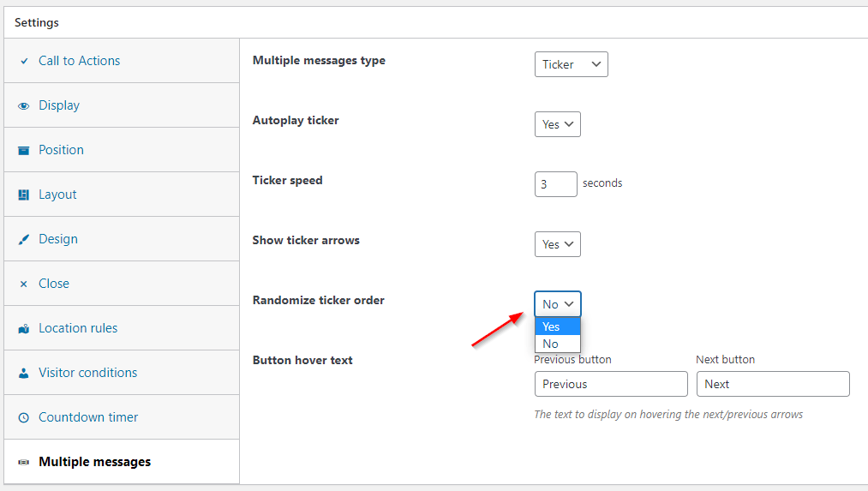This screenshot has width=868, height=491.
Task: Click the Ticker speed seconds field
Action: click(x=556, y=183)
